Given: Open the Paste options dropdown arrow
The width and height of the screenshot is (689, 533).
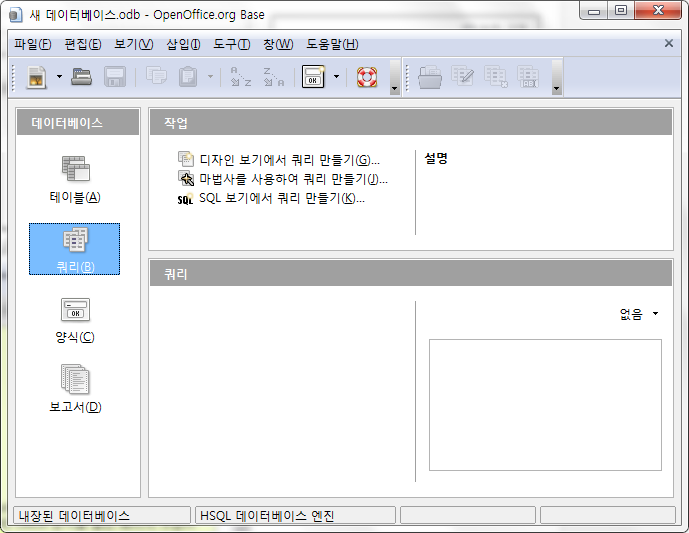Looking at the screenshot, I should (210, 76).
